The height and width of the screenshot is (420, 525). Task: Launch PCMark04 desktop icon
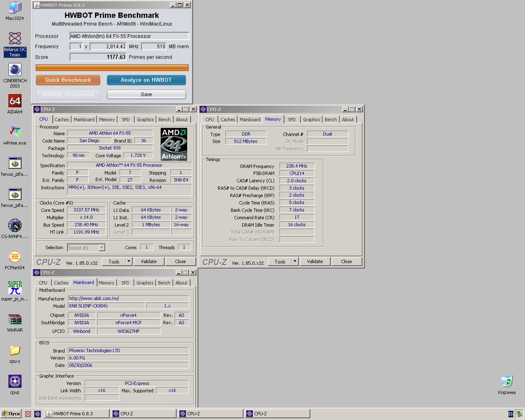click(x=15, y=260)
